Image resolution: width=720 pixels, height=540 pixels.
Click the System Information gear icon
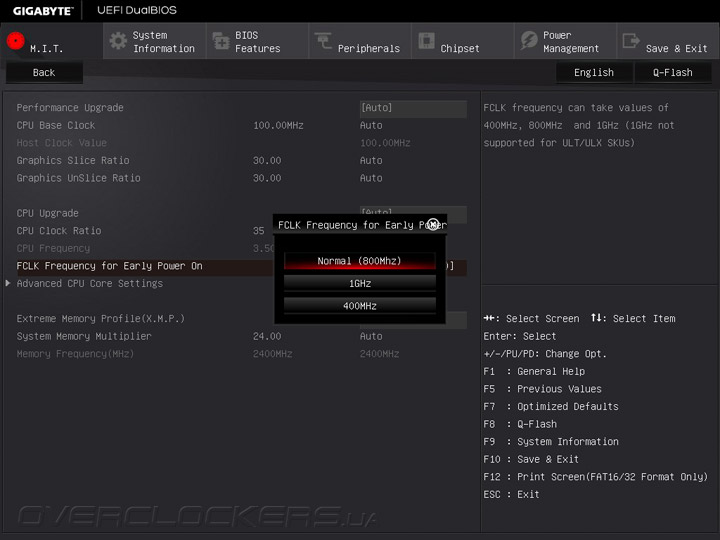(118, 41)
